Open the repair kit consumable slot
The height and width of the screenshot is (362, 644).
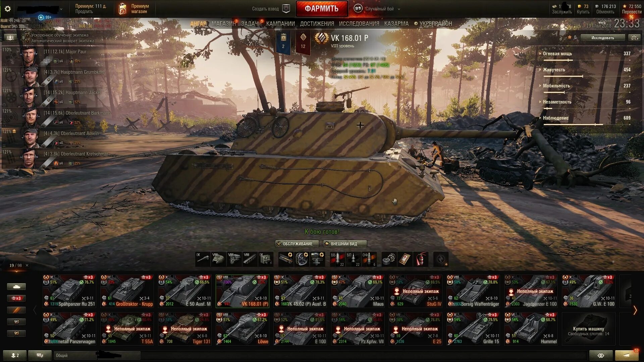point(389,259)
